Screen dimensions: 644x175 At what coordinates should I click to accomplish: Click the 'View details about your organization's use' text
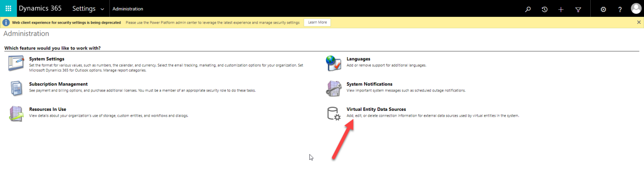click(109, 115)
